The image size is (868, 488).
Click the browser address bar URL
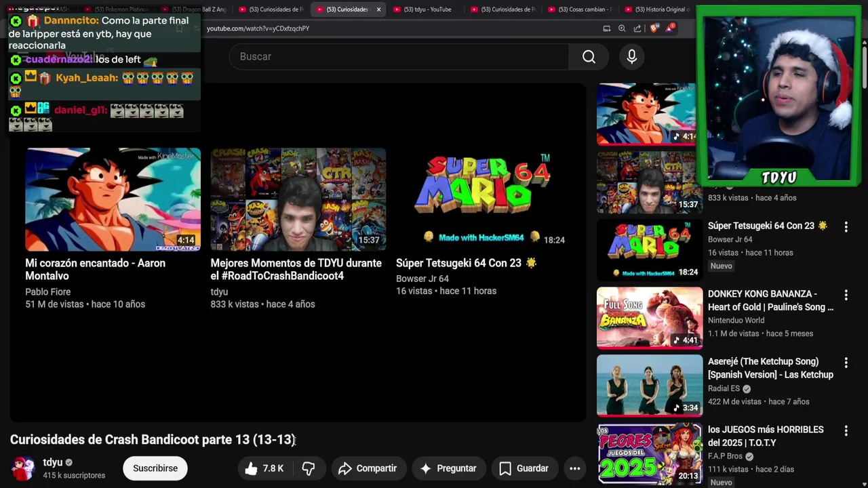pos(258,28)
